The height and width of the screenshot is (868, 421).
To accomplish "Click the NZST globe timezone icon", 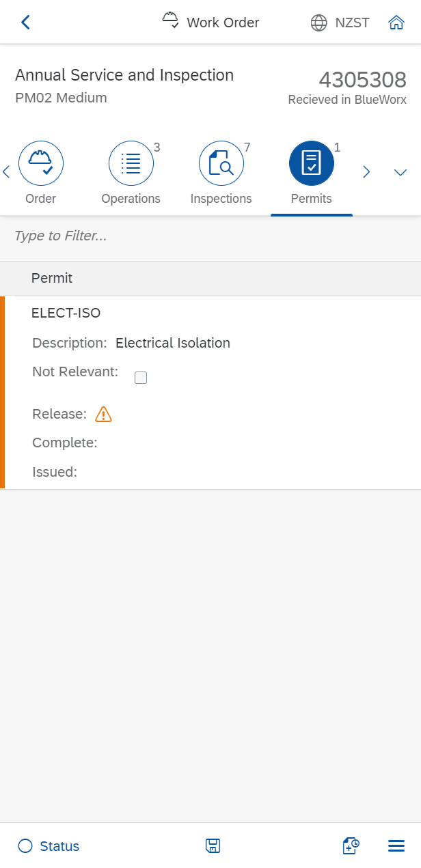I will pyautogui.click(x=318, y=23).
